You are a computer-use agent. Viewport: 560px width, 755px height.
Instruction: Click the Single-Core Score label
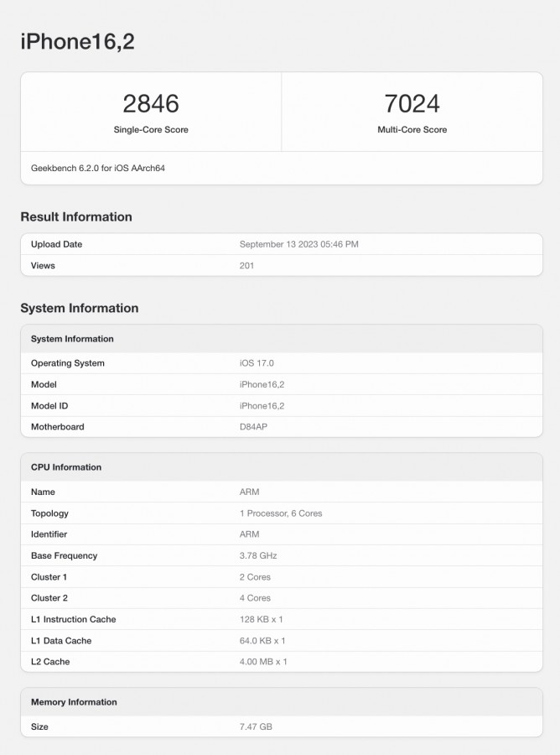click(x=151, y=129)
